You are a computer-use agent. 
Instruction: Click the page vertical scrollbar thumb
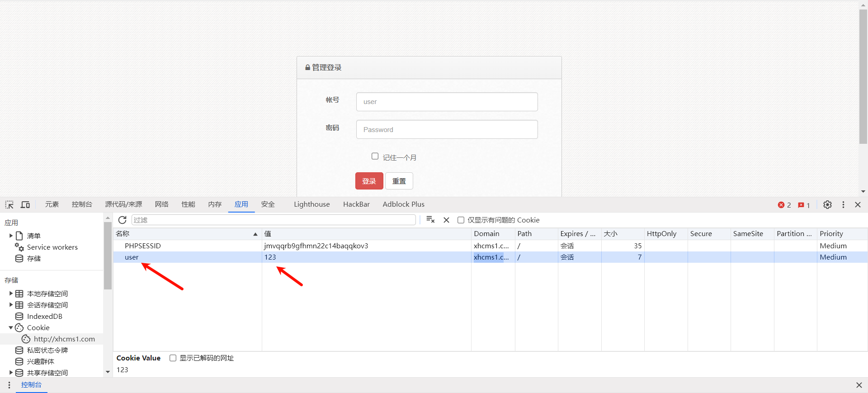863,77
